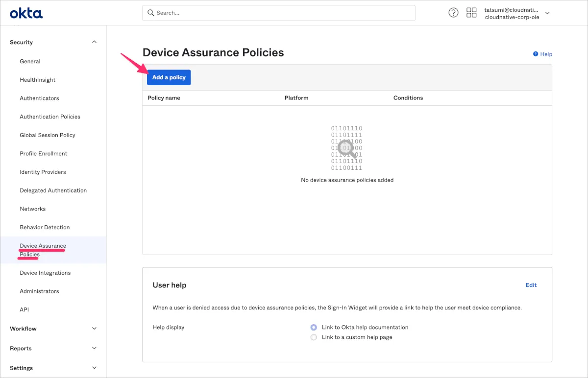Click the Add a policy button
The width and height of the screenshot is (588, 378).
(x=169, y=77)
